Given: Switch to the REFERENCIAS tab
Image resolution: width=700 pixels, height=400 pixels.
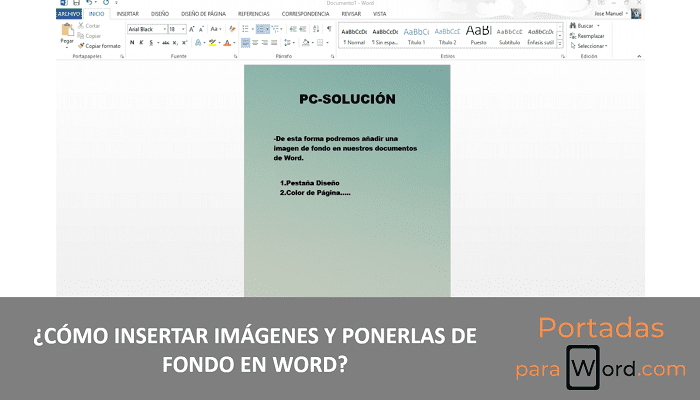Looking at the screenshot, I should click(x=254, y=14).
